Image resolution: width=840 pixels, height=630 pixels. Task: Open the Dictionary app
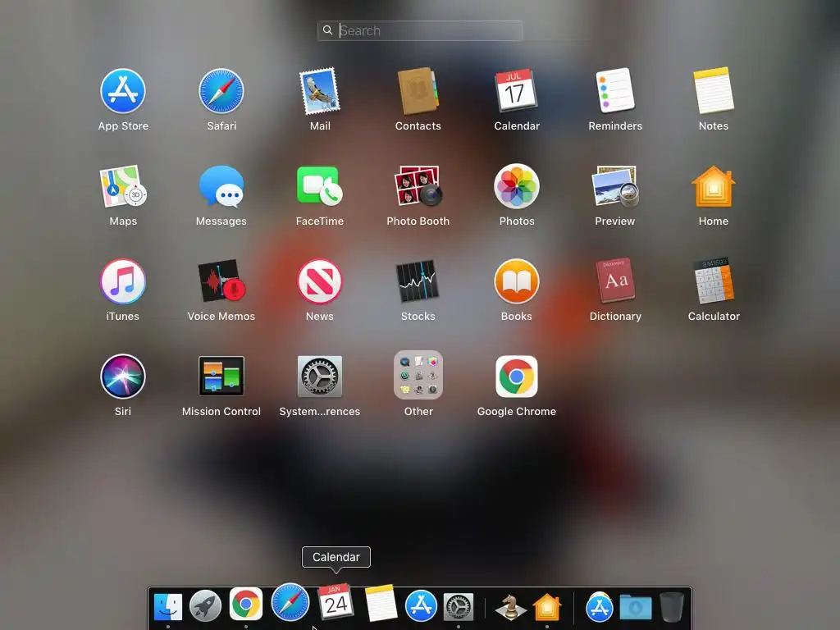point(615,281)
